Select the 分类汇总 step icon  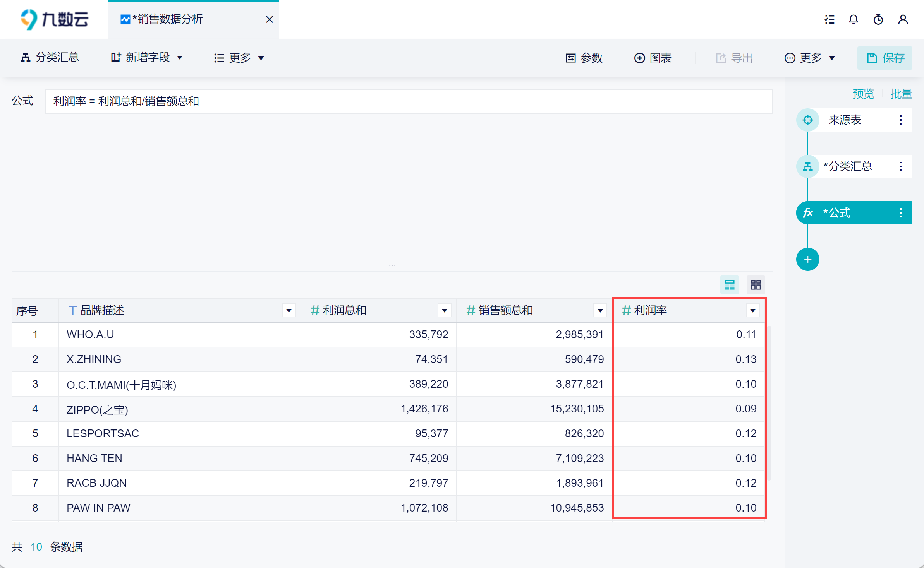808,166
